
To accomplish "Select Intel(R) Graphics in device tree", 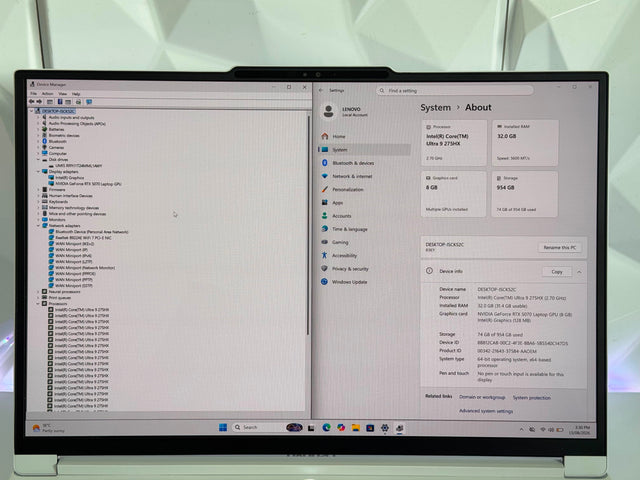I will 70,178.
